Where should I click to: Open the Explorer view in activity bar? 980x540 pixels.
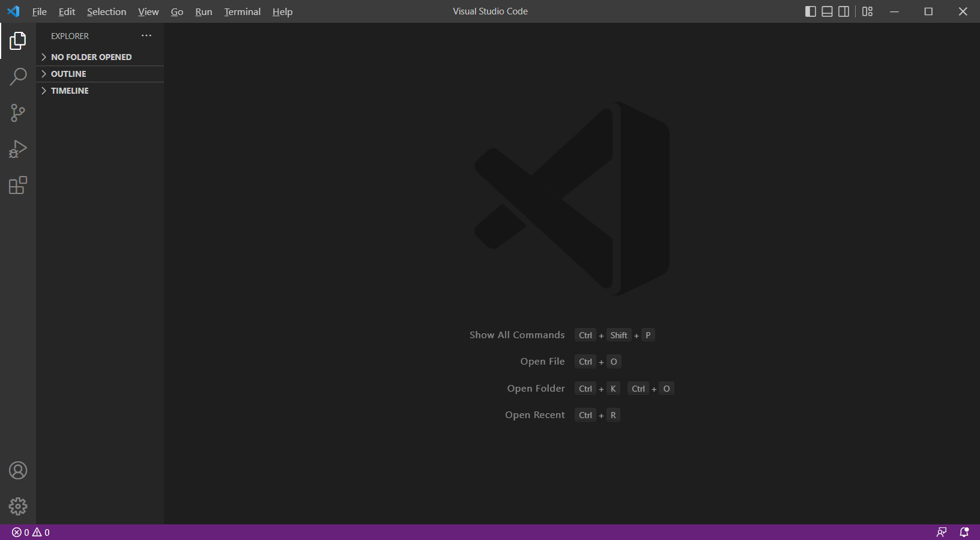18,41
